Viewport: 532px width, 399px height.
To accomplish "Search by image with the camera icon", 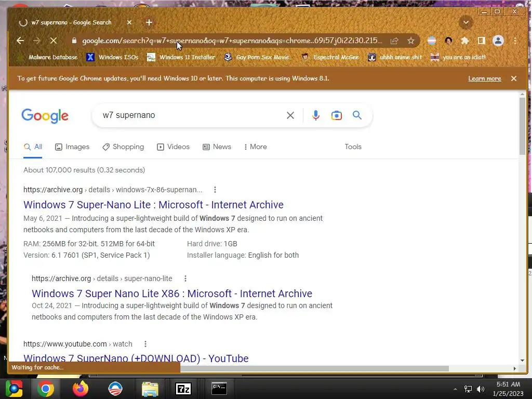I will [x=336, y=115].
